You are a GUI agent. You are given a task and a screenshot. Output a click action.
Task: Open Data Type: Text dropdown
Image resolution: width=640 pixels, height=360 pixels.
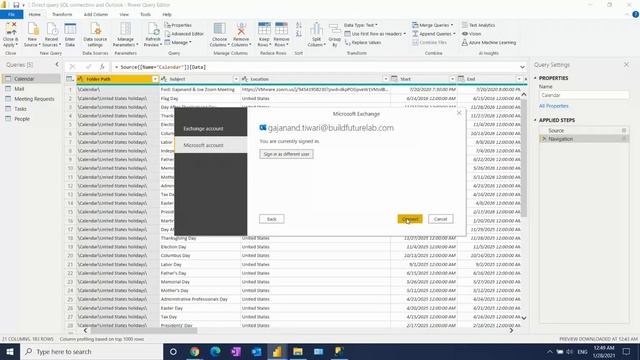(361, 25)
